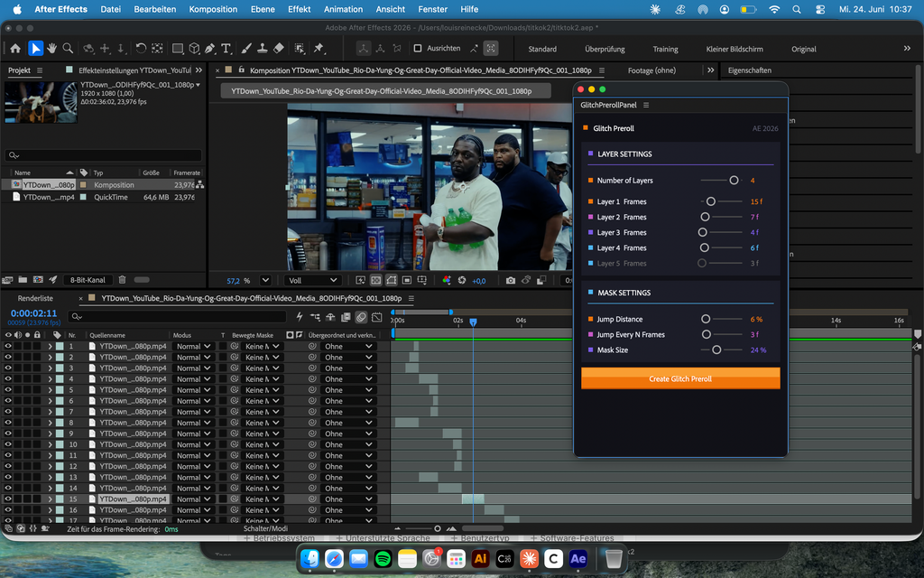Open the Voll resolution dropdown
This screenshot has height=578, width=924.
313,280
